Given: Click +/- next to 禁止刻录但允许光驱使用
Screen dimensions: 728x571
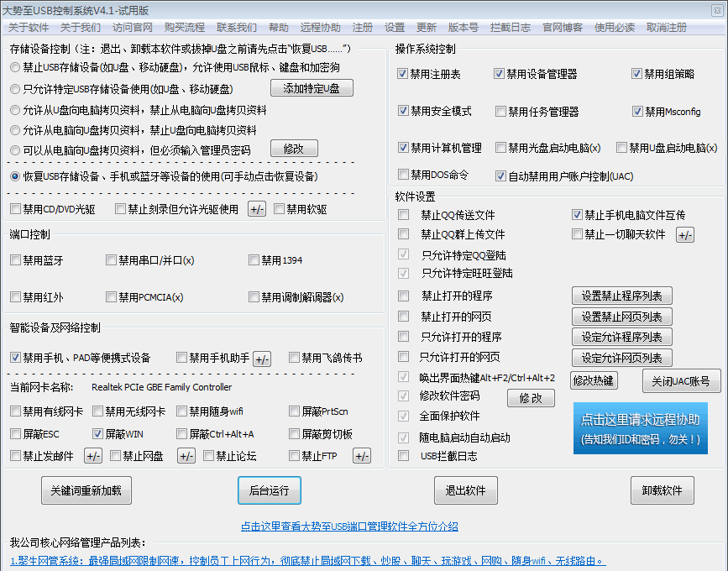Looking at the screenshot, I should [256, 209].
